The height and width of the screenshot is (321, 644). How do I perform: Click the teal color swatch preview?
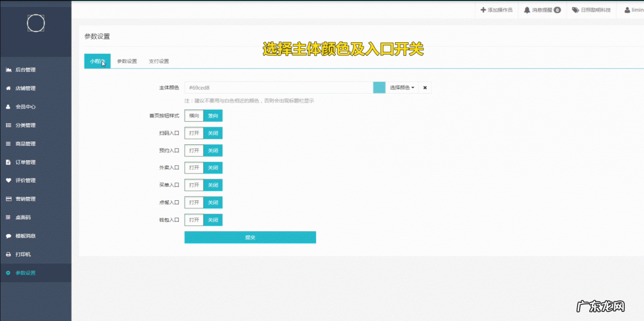tap(379, 87)
